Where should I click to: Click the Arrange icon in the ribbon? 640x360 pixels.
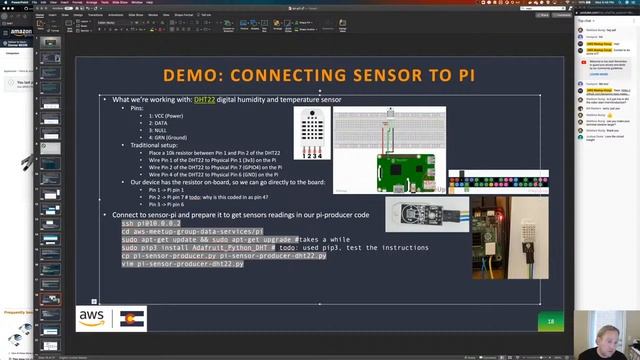[x=278, y=24]
